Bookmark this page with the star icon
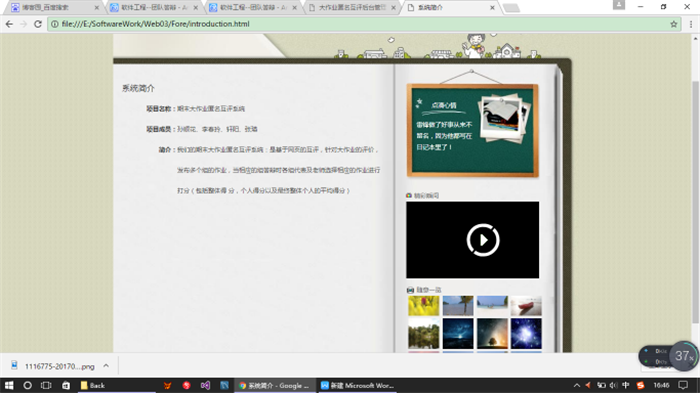The width and height of the screenshot is (700, 393). pyautogui.click(x=674, y=24)
